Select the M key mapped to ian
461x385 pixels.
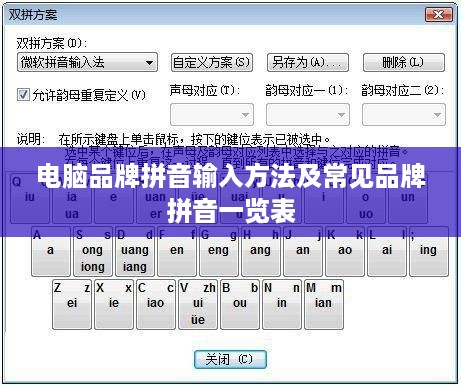[x=324, y=305]
